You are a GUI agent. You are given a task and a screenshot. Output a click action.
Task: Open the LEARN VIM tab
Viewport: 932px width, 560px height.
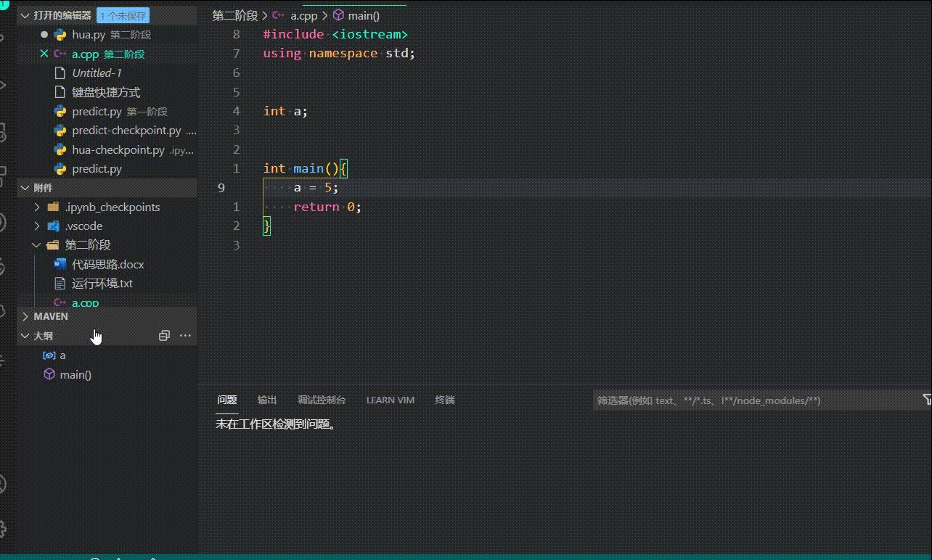point(391,400)
